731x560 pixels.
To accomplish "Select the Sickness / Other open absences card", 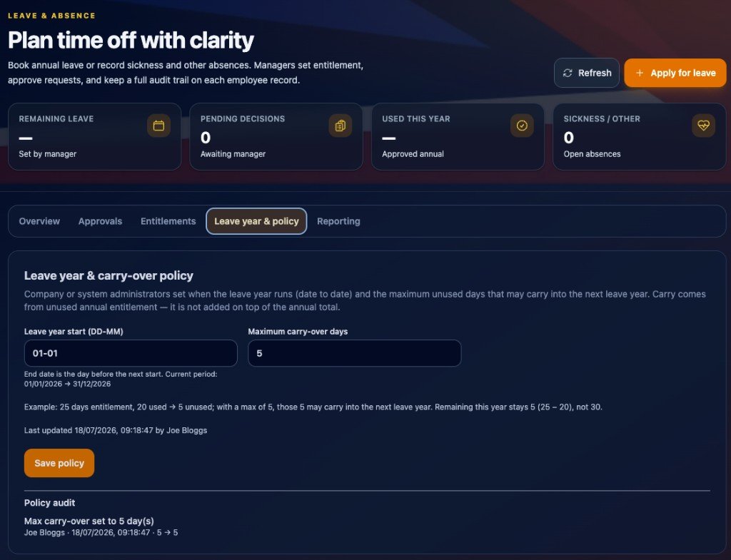I will 639,136.
